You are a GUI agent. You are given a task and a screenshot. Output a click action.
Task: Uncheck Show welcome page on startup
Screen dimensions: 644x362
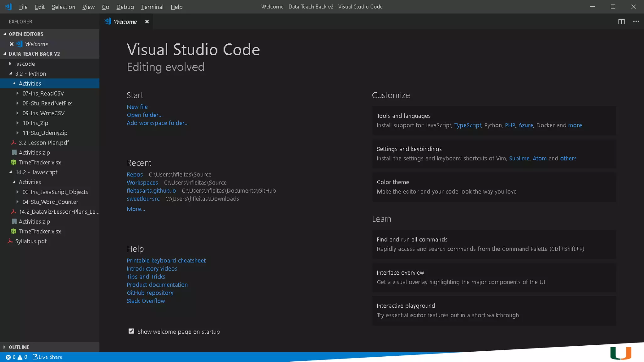coord(131,331)
